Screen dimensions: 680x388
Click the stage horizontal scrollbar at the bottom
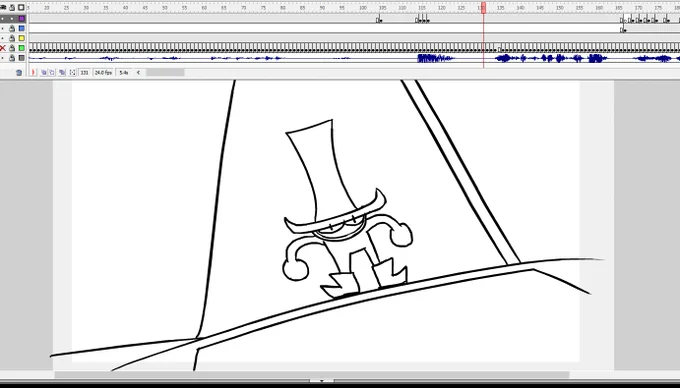coord(311,375)
